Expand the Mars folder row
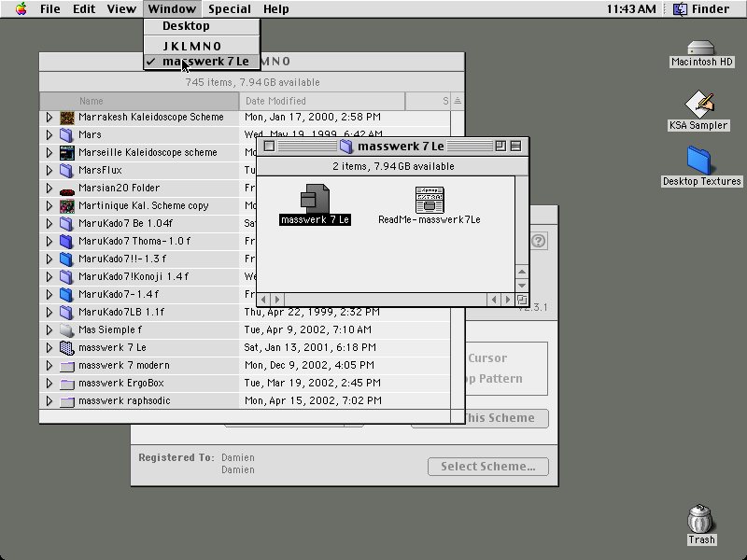This screenshot has height=560, width=747. point(49,134)
